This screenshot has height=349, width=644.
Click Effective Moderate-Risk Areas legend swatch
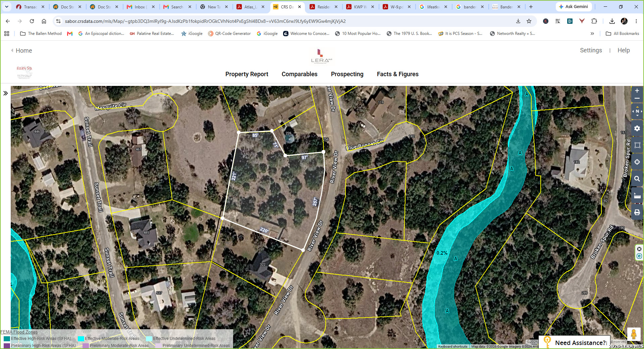click(x=81, y=339)
